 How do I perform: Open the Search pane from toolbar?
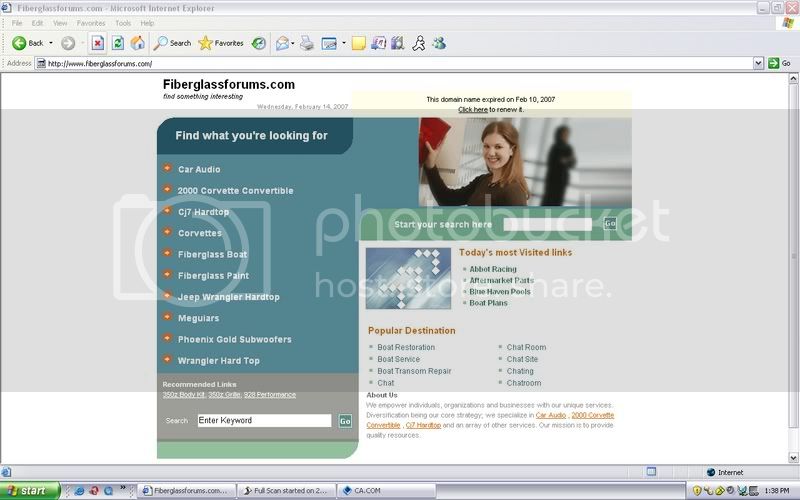click(172, 43)
